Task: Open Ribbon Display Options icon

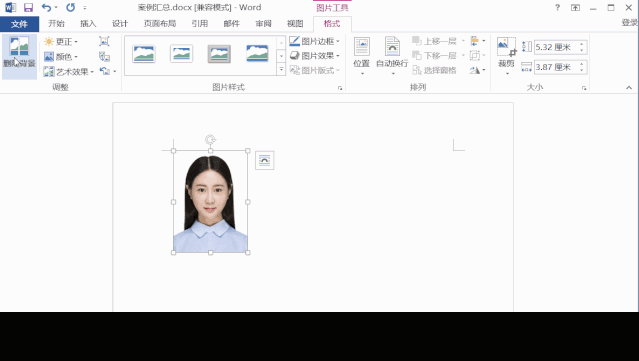Action: (x=575, y=7)
